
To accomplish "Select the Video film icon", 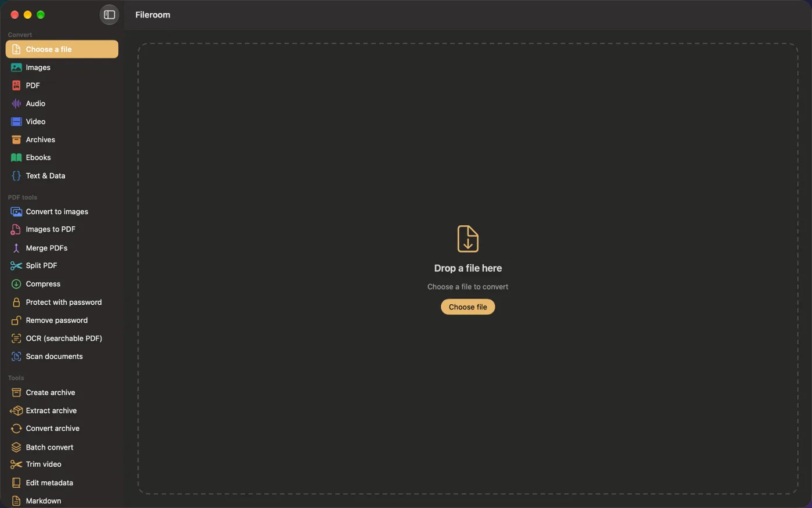I will (16, 121).
